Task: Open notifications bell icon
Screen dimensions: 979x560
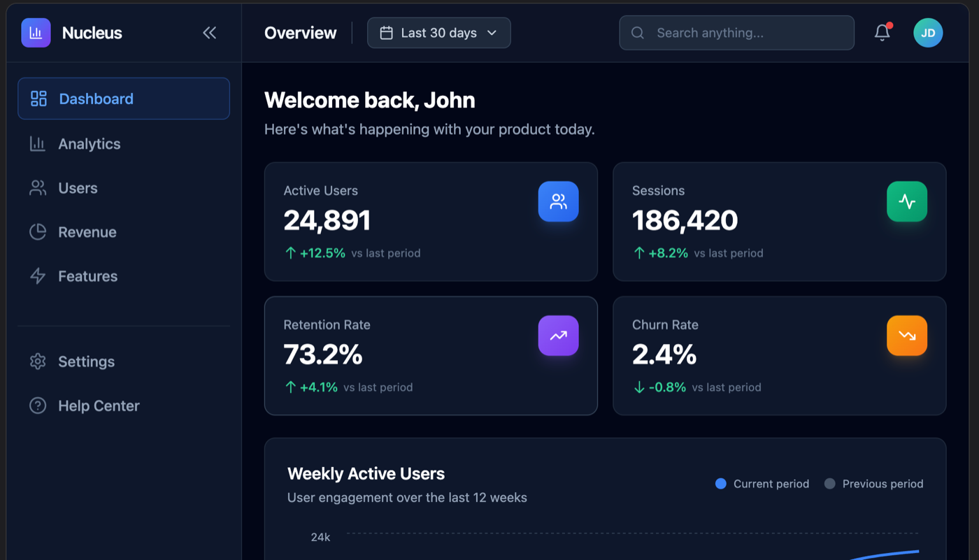Action: [882, 33]
